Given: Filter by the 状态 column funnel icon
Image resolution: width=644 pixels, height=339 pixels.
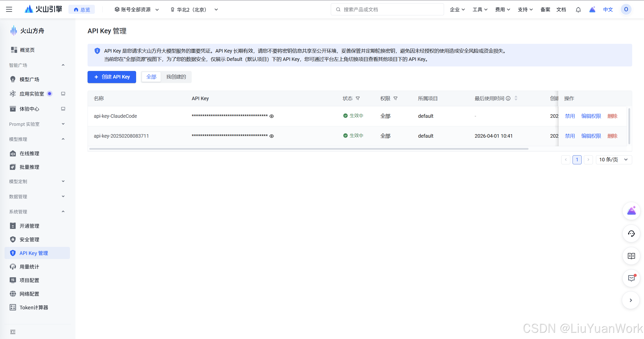Looking at the screenshot, I should click(358, 98).
